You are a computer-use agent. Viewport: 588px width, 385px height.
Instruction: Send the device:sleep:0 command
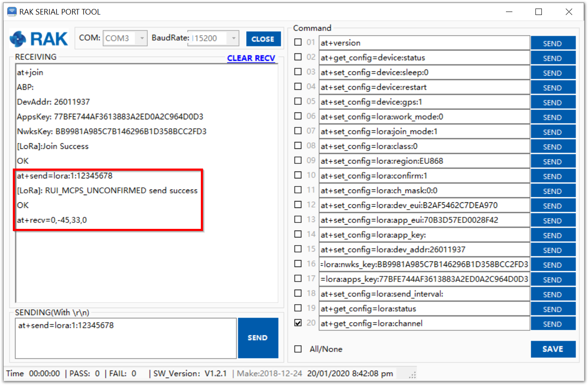click(553, 73)
